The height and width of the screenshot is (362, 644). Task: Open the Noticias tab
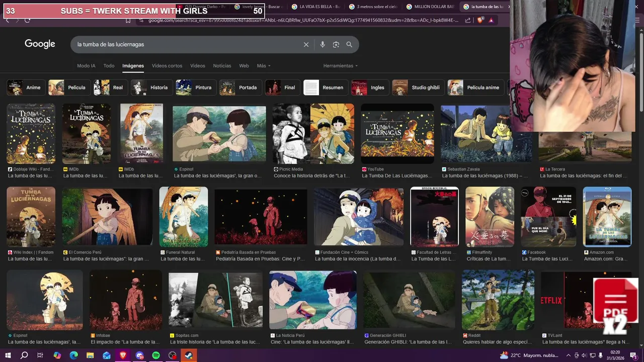coord(222,66)
